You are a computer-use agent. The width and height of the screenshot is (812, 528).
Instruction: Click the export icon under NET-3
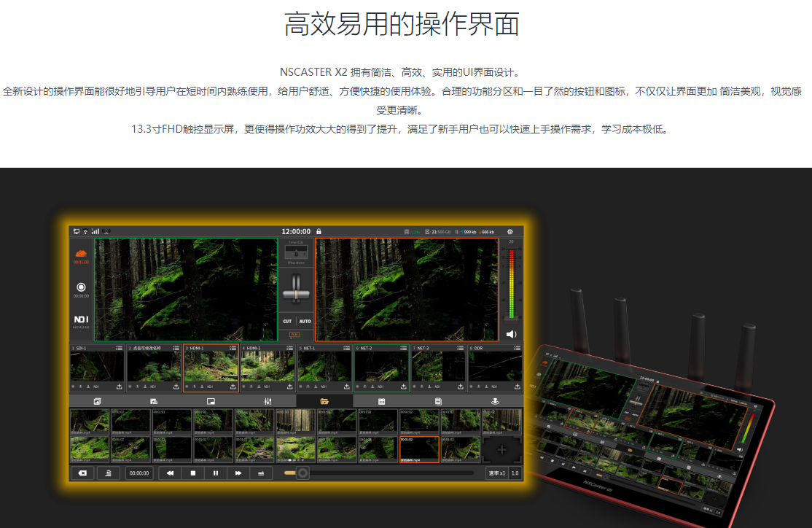click(x=461, y=387)
